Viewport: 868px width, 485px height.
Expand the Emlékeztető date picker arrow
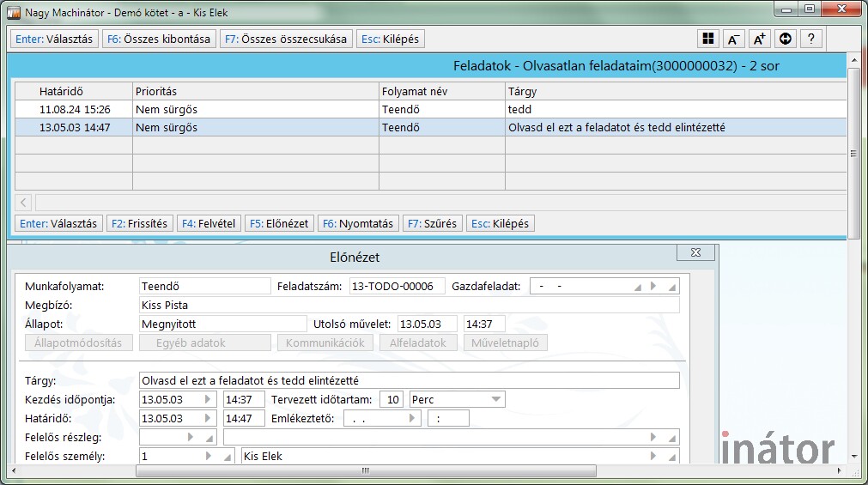(412, 419)
